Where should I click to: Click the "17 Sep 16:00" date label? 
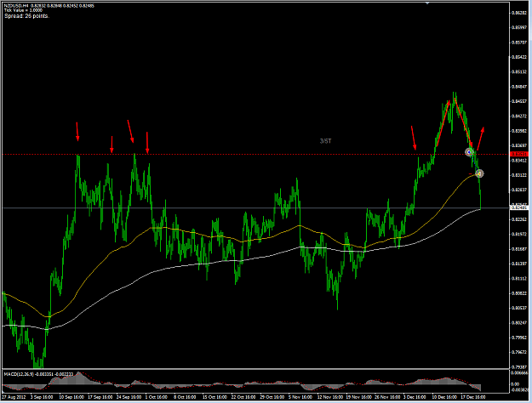coord(100,396)
